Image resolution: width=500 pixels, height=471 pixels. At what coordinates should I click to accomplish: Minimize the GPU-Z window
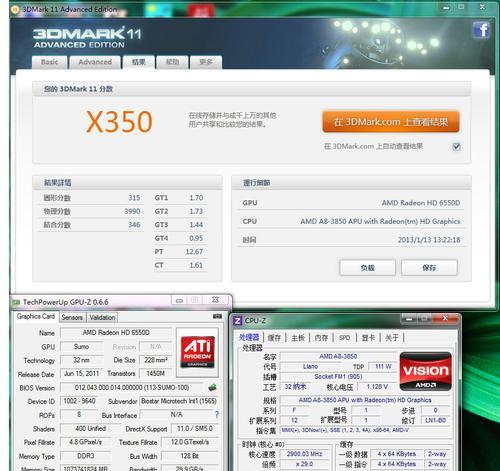click(x=179, y=300)
